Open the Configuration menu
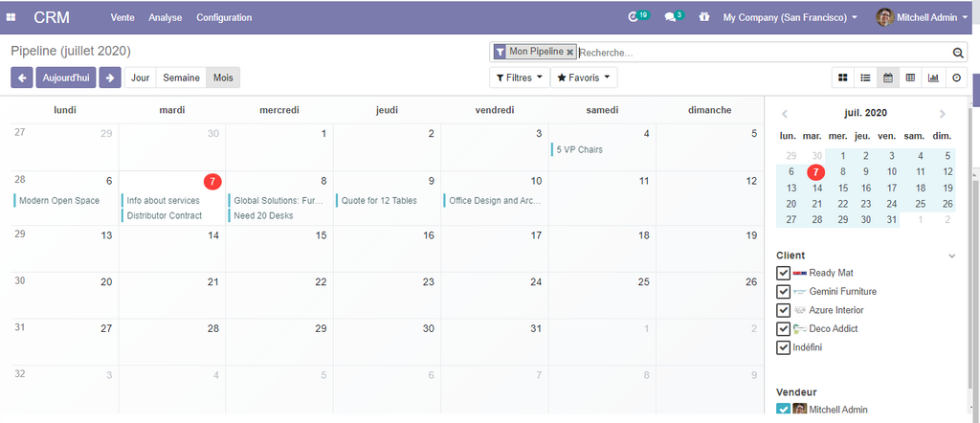The height and width of the screenshot is (423, 980). coord(224,17)
